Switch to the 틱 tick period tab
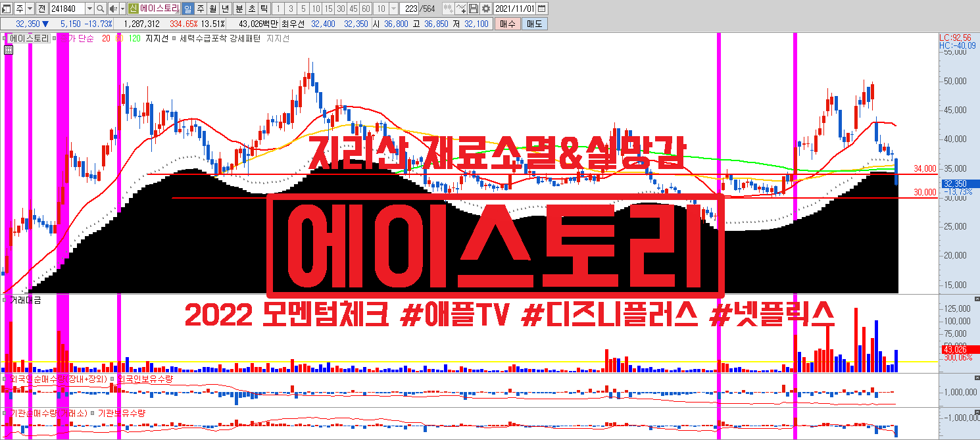The image size is (980, 440). [x=264, y=9]
